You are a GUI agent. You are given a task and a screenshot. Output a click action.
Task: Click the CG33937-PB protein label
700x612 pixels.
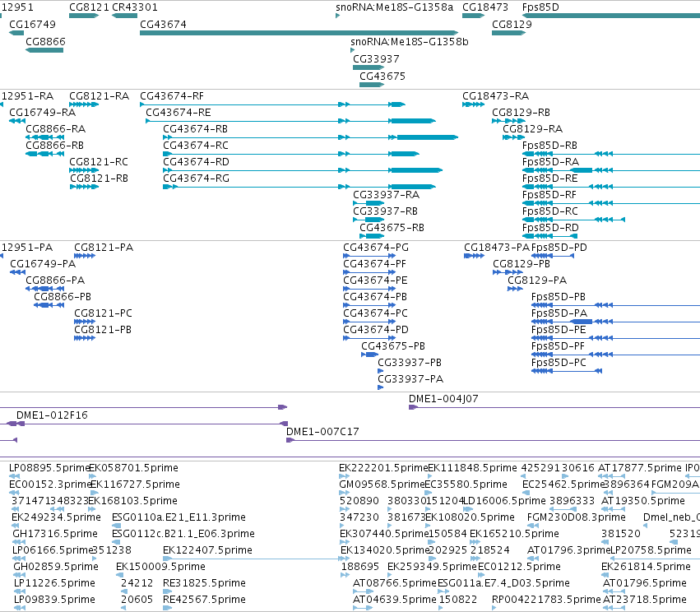[410, 363]
